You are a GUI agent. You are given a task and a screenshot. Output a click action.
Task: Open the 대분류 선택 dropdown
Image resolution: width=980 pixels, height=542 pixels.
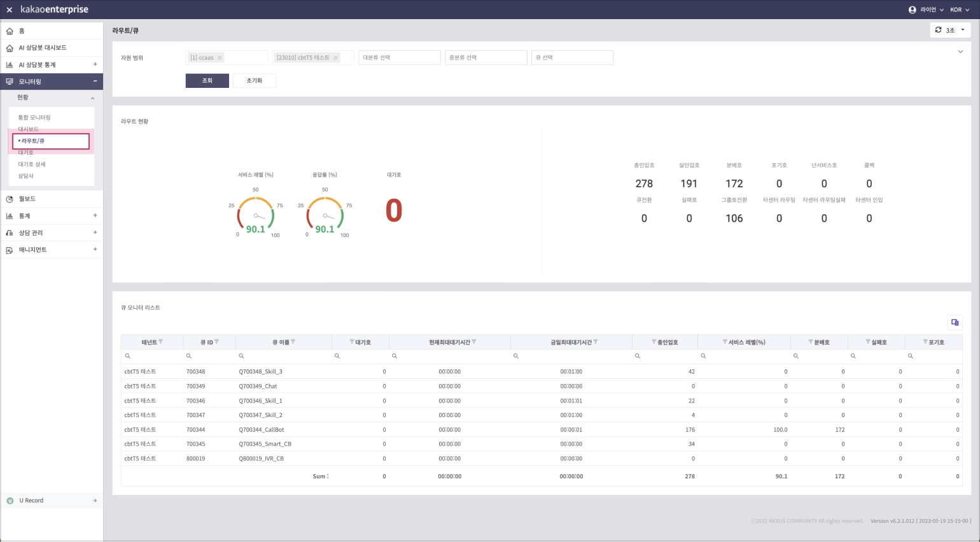[x=399, y=58]
